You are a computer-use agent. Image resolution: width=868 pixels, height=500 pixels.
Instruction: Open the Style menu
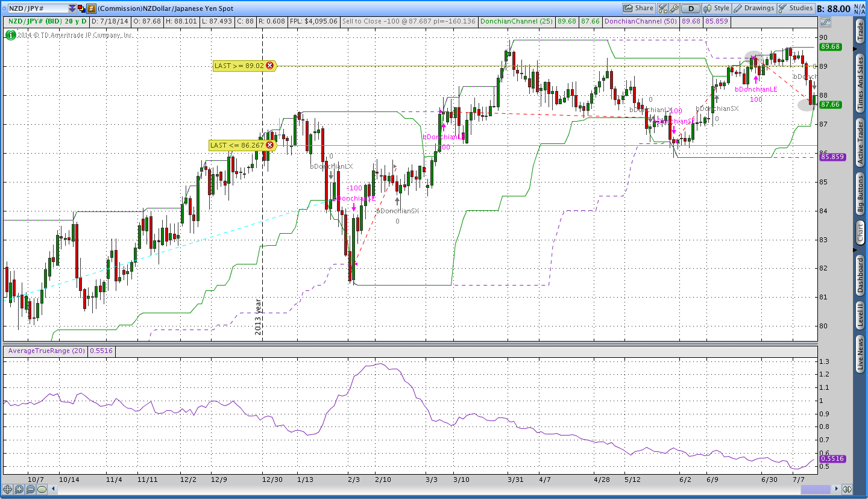pos(716,8)
